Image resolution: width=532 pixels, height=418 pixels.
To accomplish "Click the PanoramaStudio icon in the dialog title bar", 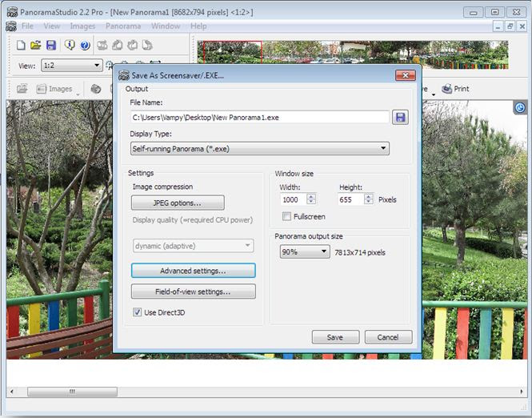I will pos(124,75).
